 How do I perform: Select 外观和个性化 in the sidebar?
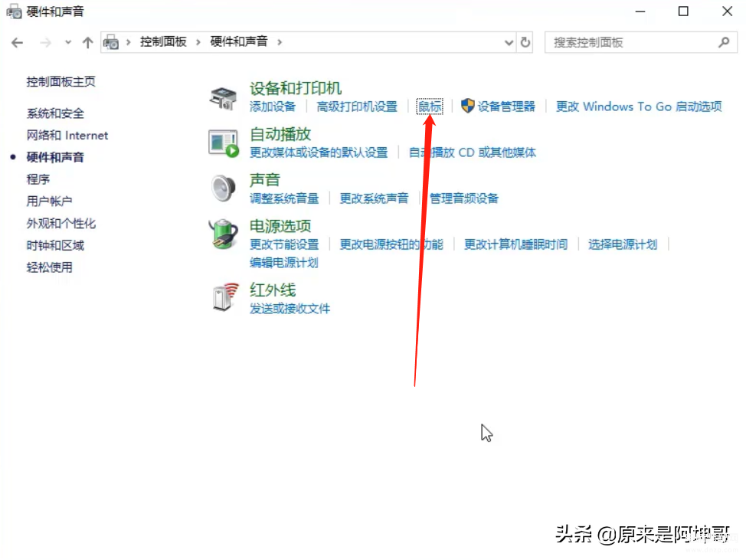coord(61,224)
